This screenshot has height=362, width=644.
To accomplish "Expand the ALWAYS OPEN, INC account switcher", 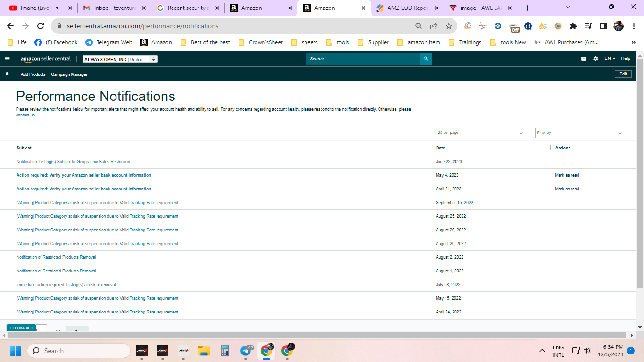I will (x=120, y=59).
